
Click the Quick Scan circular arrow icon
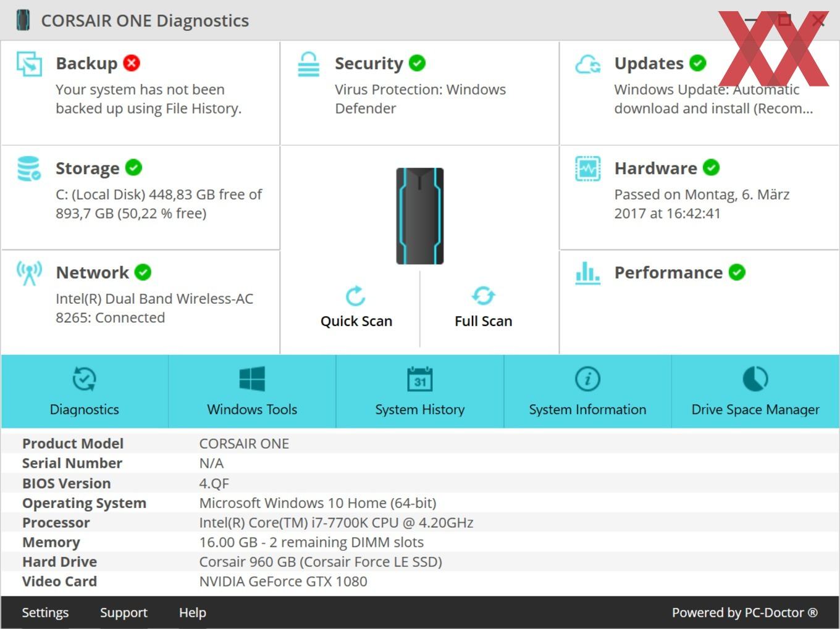pos(356,296)
